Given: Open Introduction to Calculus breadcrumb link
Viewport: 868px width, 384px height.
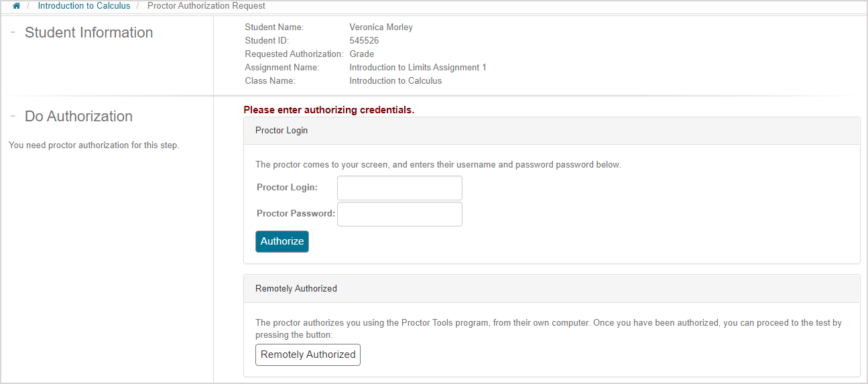Looking at the screenshot, I should (84, 6).
